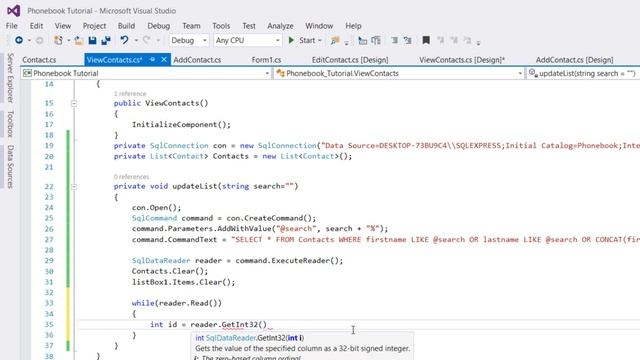The height and width of the screenshot is (360, 640).
Task: Click the New Project toolbar icon
Action: coord(58,40)
